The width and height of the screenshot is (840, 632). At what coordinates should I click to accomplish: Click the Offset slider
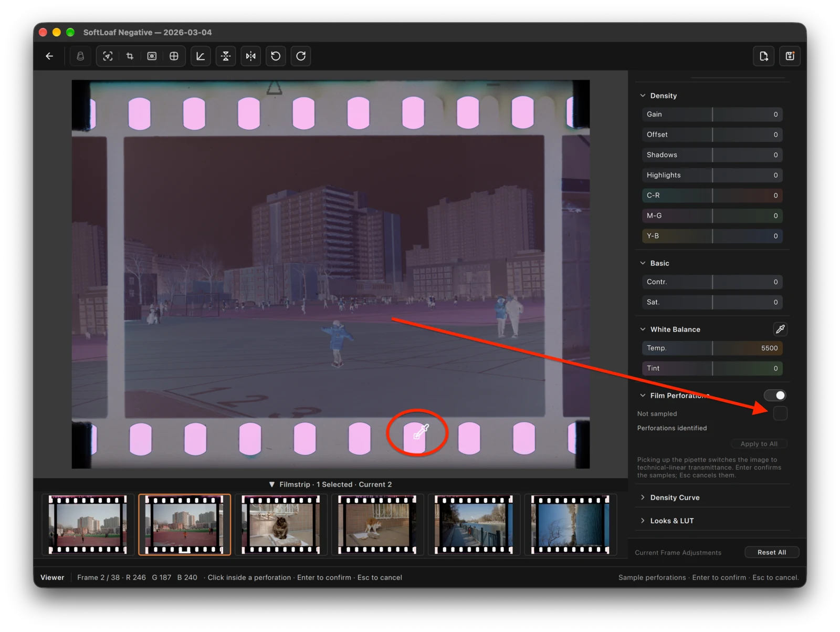pyautogui.click(x=712, y=134)
